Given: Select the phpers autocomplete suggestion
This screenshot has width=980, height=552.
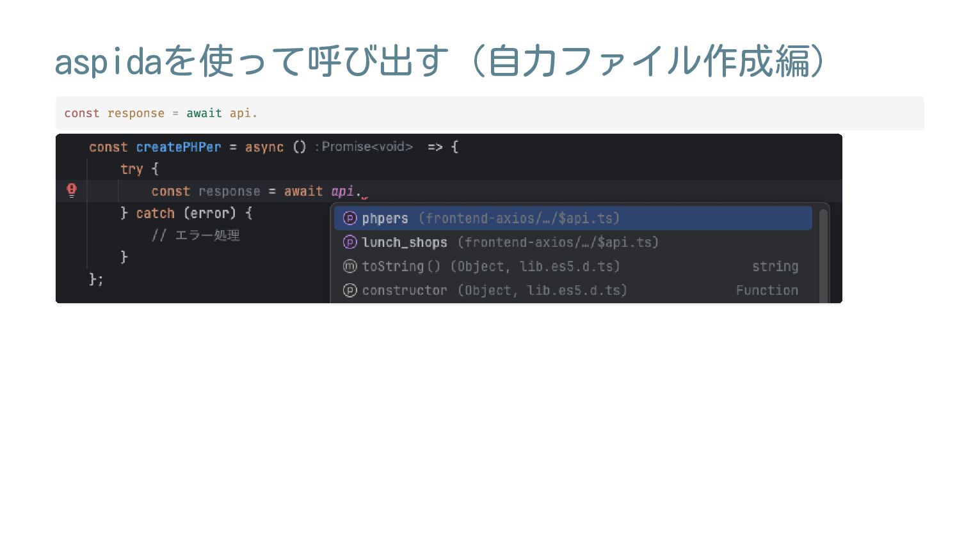Looking at the screenshot, I should tap(573, 218).
